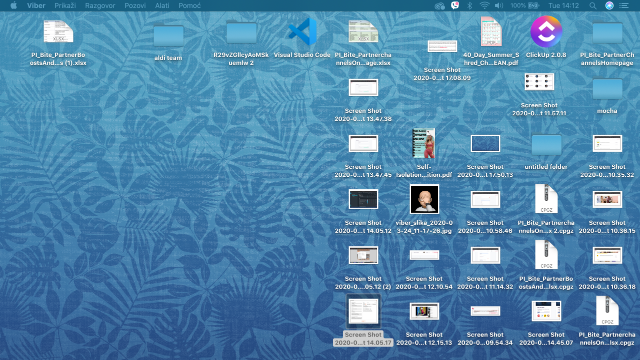Select PI_Bite_PartnerchannelsOn...age.xlsx file icon
Viewport: 640px width, 360px height.
coord(363,31)
